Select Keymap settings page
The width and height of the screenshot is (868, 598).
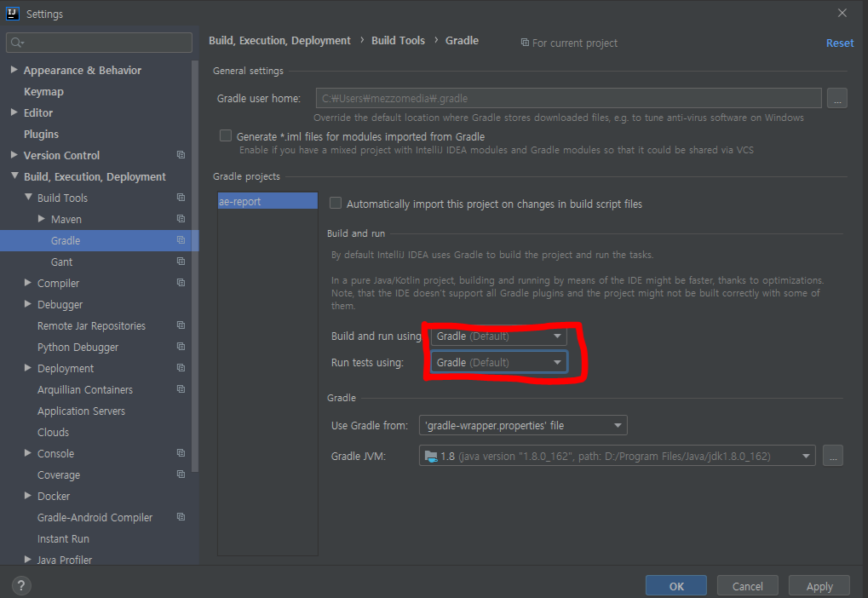(x=43, y=91)
